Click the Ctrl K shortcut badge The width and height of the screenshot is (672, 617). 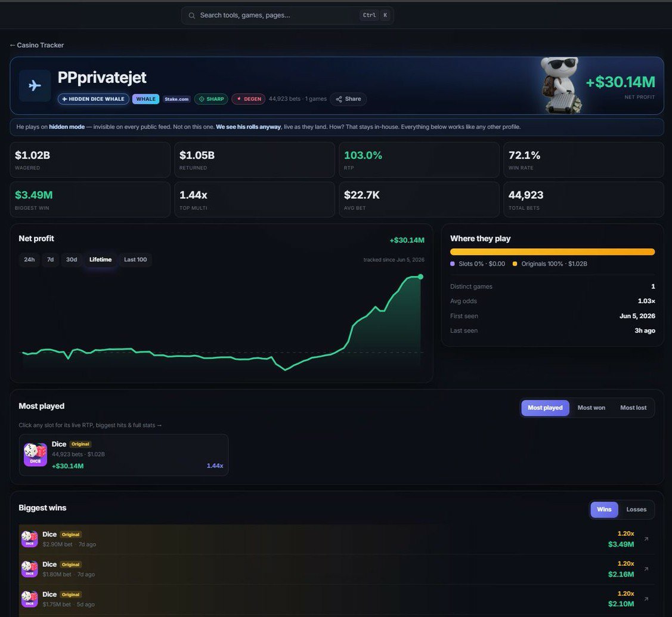pos(376,15)
